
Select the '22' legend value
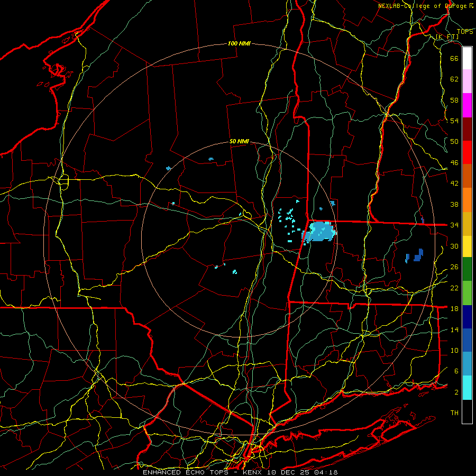[454, 288]
